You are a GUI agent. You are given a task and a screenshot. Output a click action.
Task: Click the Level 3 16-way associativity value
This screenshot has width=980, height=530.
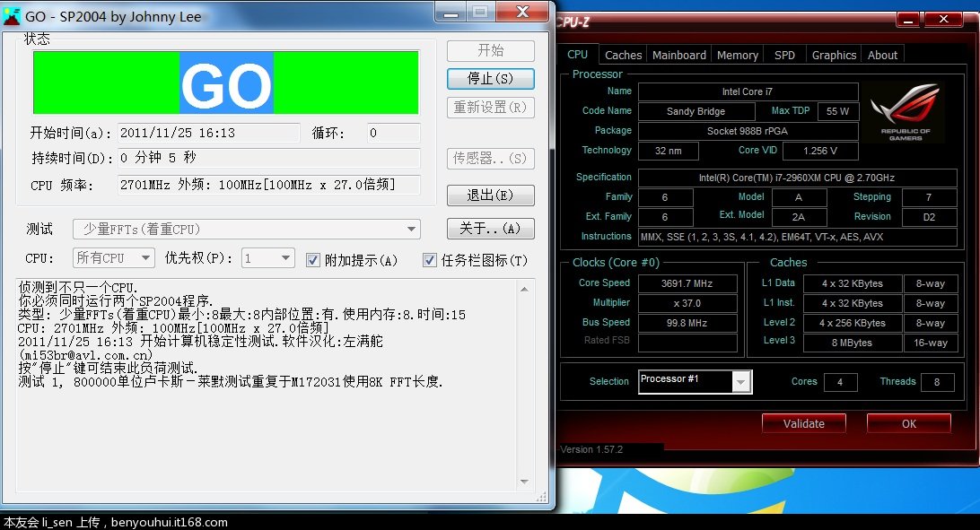coord(931,343)
